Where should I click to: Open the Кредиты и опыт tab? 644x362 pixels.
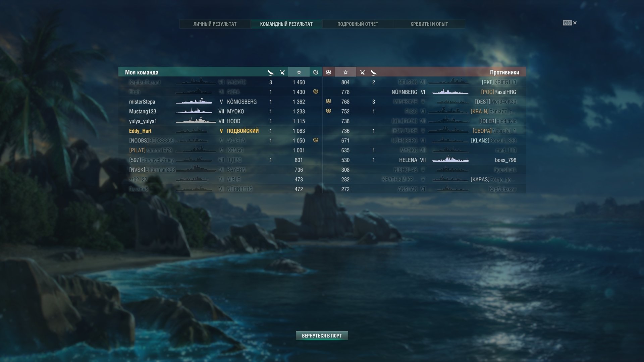pos(429,24)
